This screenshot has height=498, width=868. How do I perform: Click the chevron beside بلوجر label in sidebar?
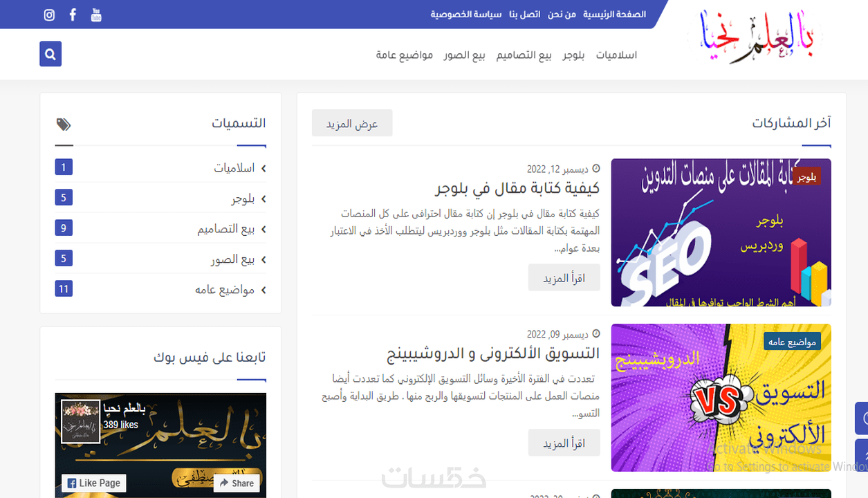264,199
